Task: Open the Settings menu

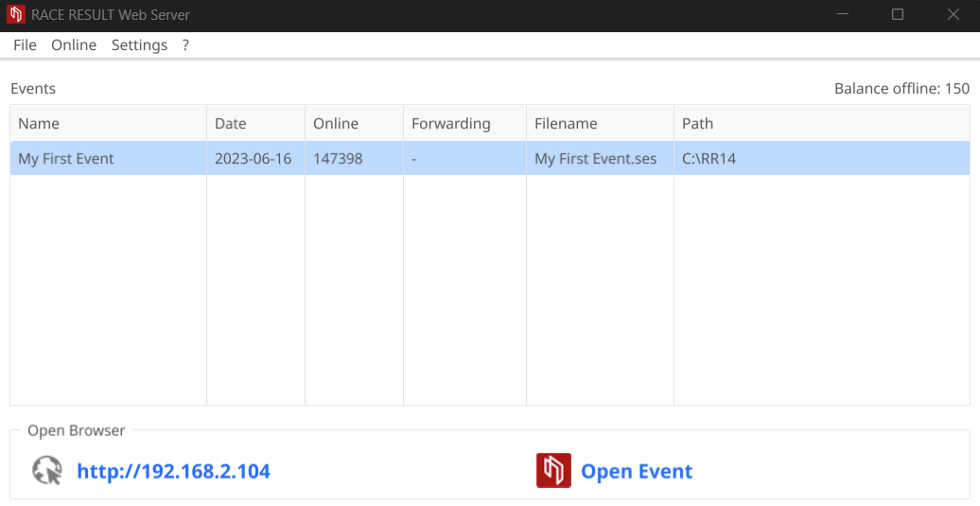Action: (139, 45)
